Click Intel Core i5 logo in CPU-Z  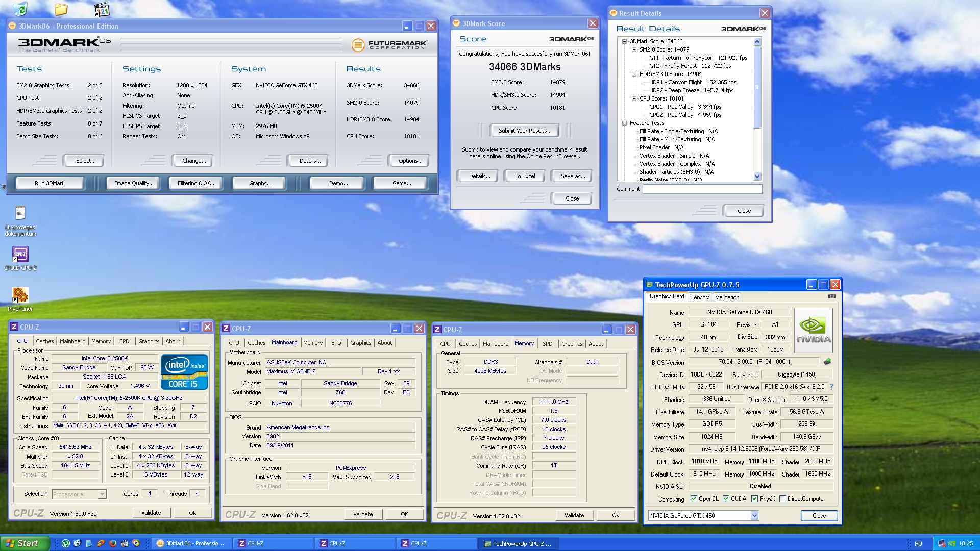coord(184,372)
